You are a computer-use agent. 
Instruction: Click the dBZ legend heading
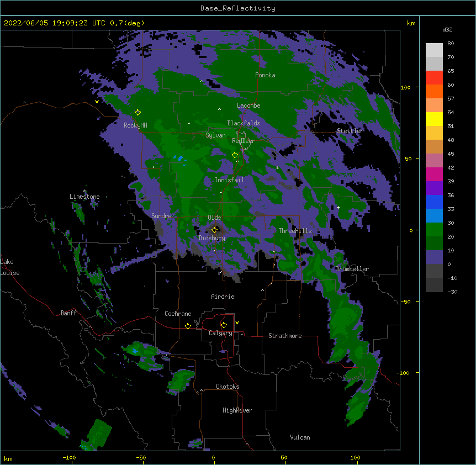447,30
